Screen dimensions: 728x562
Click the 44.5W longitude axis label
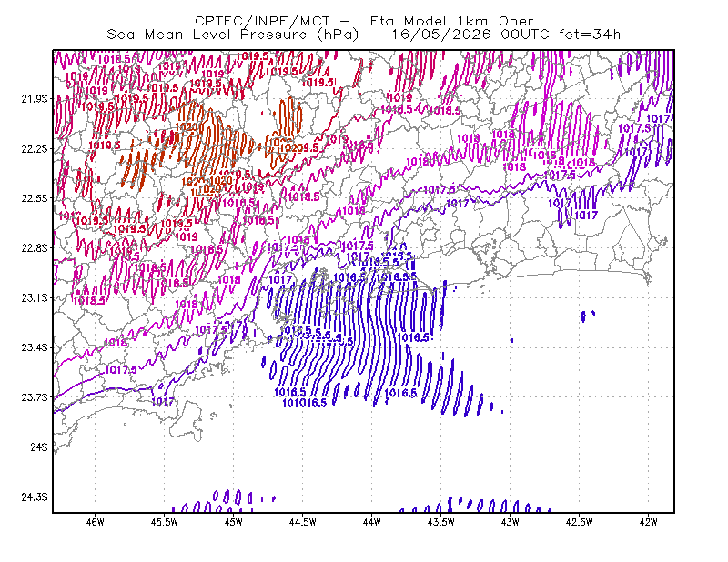(303, 522)
